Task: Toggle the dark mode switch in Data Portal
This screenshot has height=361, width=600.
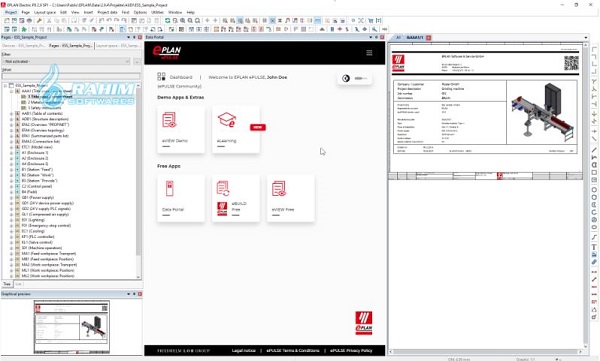Action: tap(354, 78)
